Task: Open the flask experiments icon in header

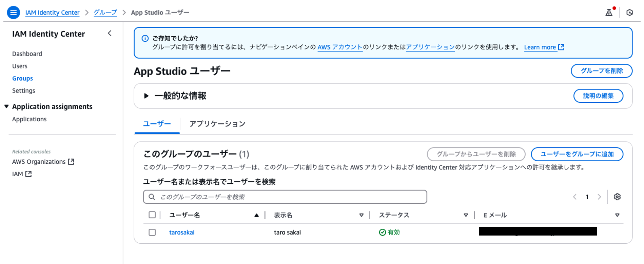Action: point(609,13)
